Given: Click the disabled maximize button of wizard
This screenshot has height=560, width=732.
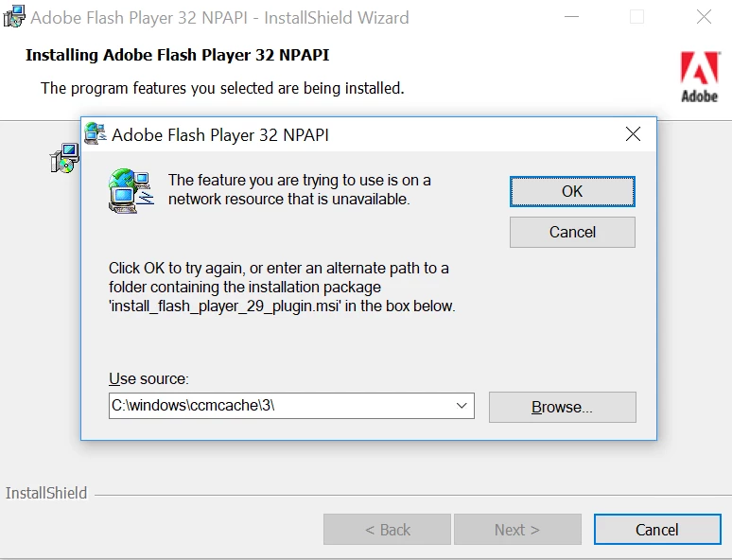Looking at the screenshot, I should (636, 17).
